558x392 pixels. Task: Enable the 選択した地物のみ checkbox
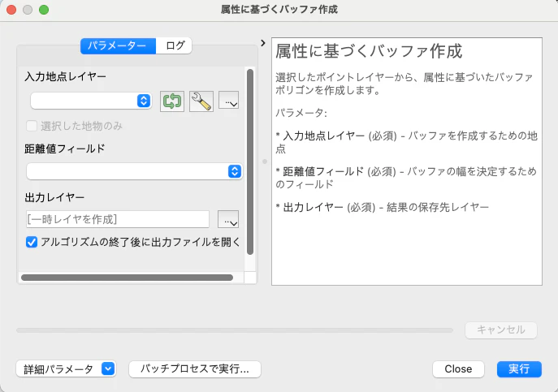click(32, 126)
